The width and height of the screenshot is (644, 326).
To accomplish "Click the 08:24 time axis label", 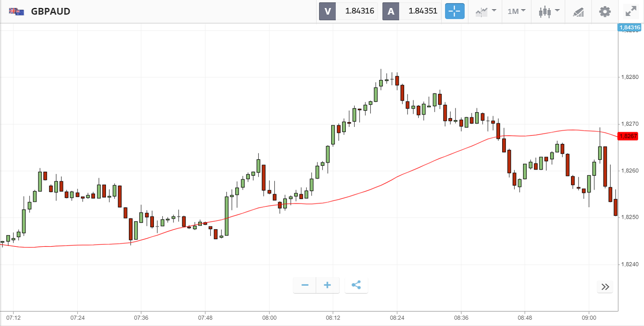I will point(397,318).
